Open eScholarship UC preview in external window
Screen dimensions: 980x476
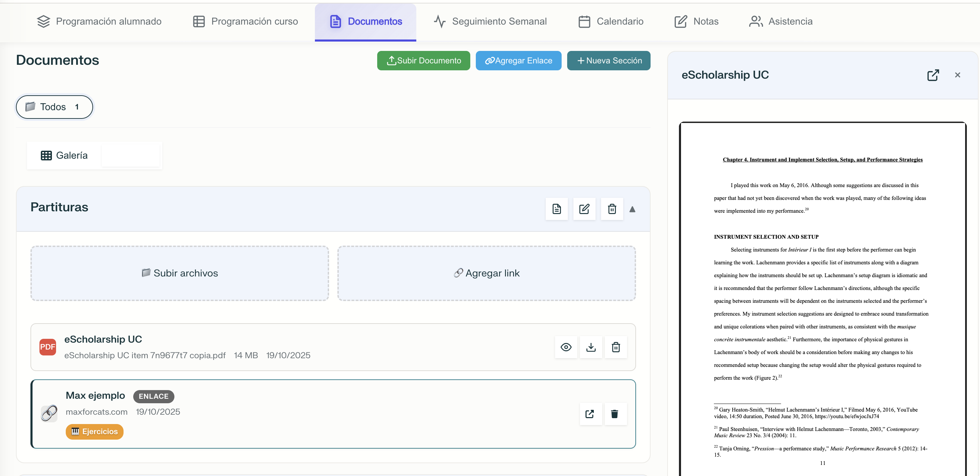click(x=933, y=75)
